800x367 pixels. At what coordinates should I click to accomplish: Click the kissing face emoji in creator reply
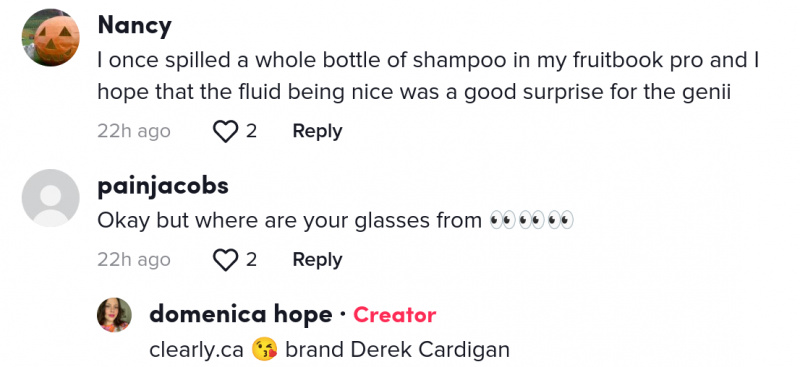point(264,350)
